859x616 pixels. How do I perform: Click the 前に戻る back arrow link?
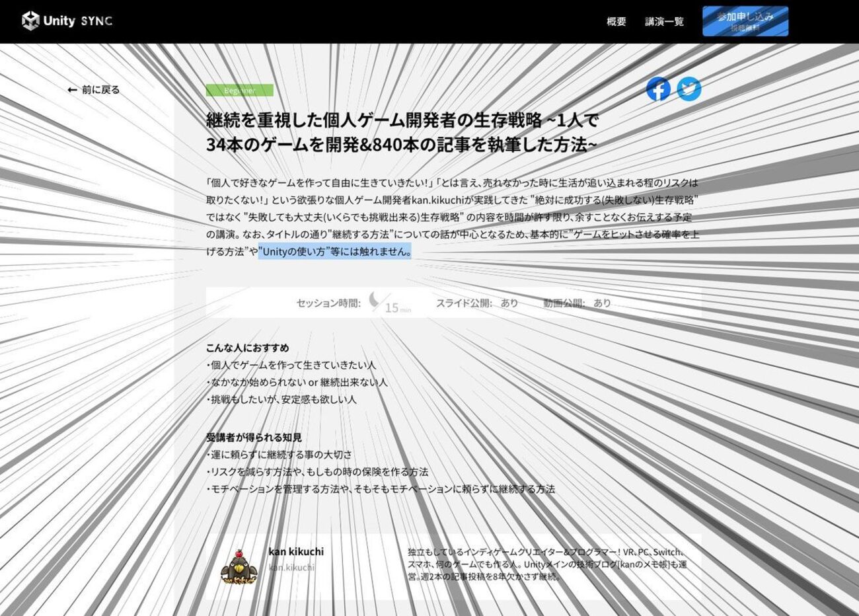(x=93, y=90)
